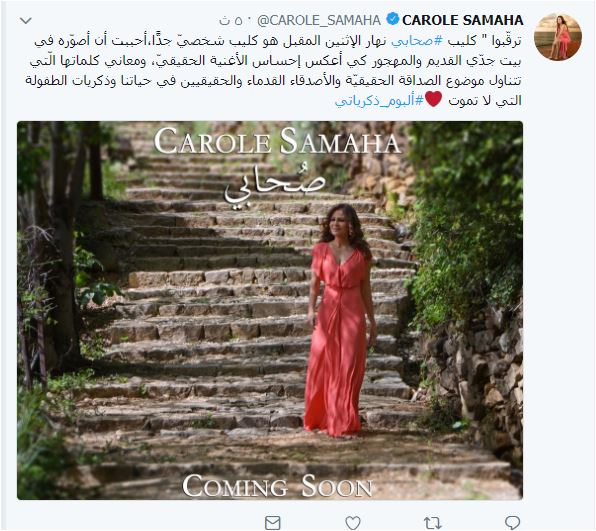Click the Arabic calligraphy song title on poster
The height and width of the screenshot is (531, 596).
coord(274,184)
